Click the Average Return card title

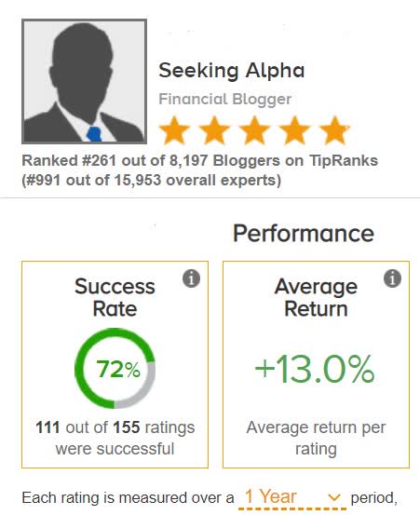316,298
